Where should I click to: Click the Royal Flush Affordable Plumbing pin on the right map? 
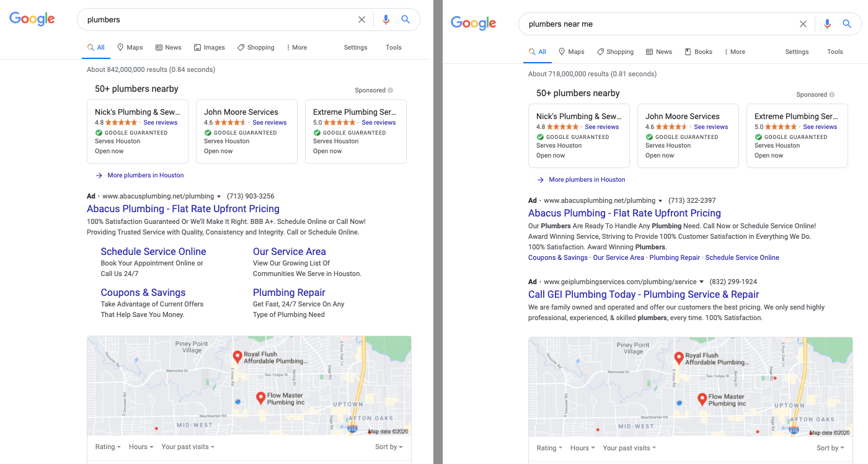point(679,358)
